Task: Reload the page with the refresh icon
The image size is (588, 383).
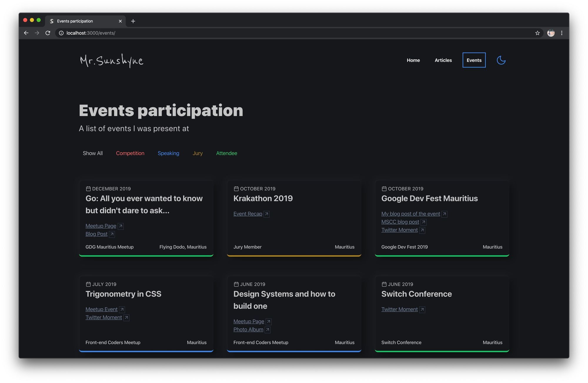Action: pos(48,33)
